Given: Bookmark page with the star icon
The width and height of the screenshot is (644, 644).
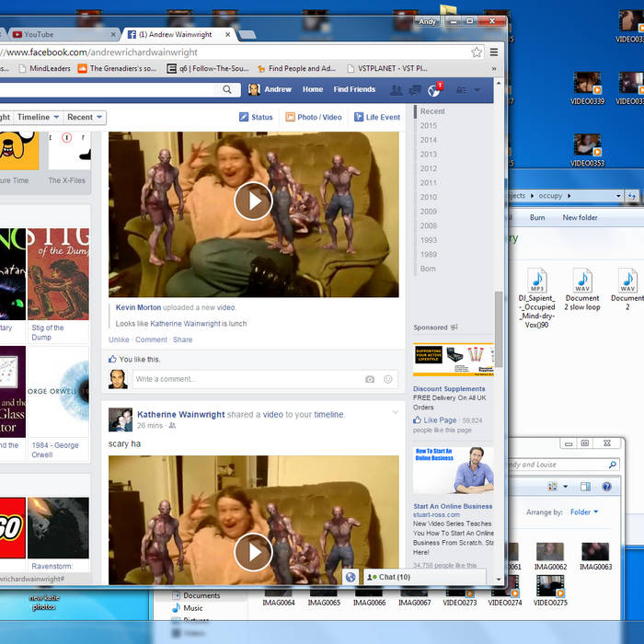Looking at the screenshot, I should coord(477,52).
